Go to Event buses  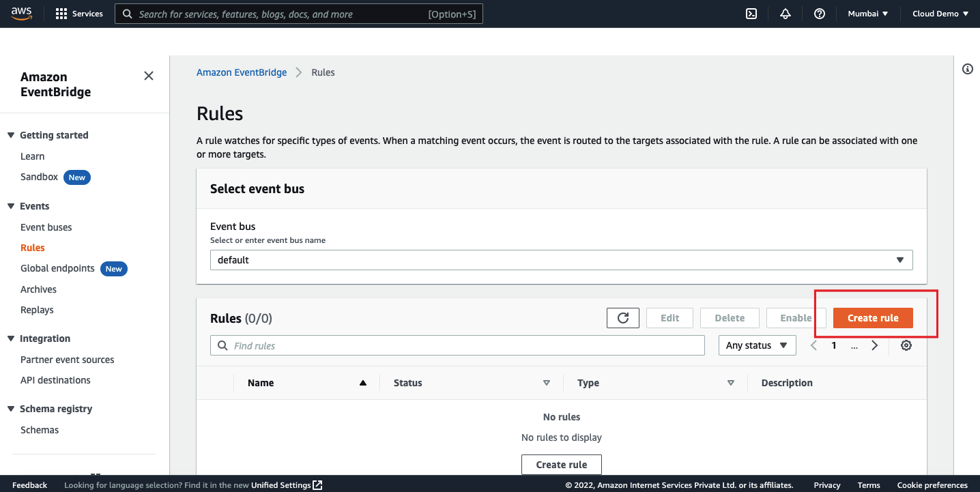point(46,227)
